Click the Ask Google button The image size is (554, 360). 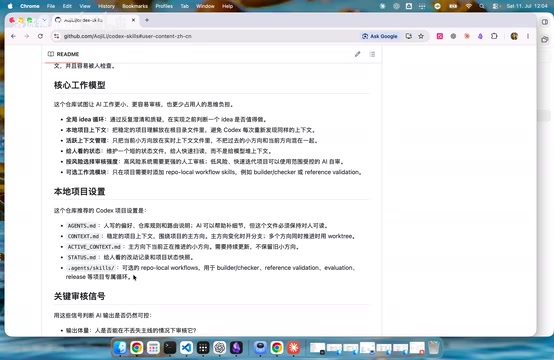coord(379,36)
